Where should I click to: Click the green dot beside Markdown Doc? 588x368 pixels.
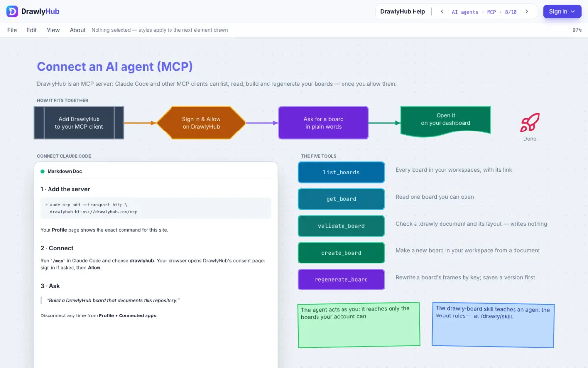43,172
